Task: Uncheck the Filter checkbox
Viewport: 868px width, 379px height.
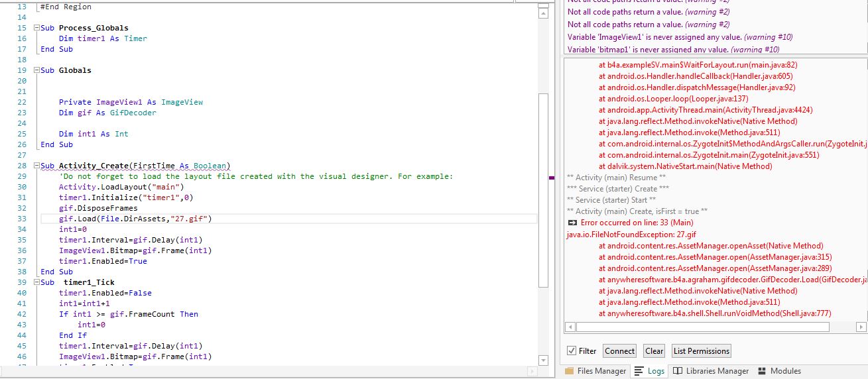Action: (x=572, y=351)
